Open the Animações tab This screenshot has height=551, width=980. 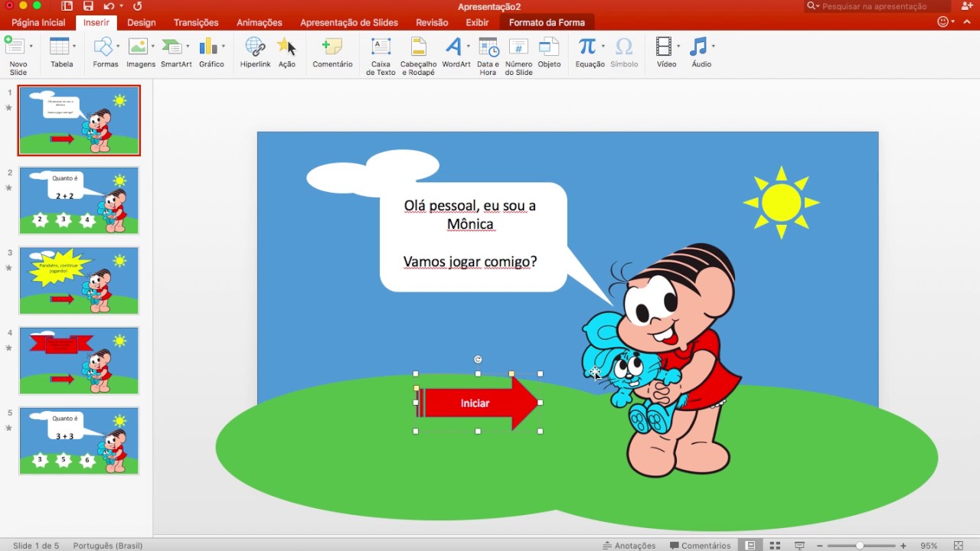260,22
